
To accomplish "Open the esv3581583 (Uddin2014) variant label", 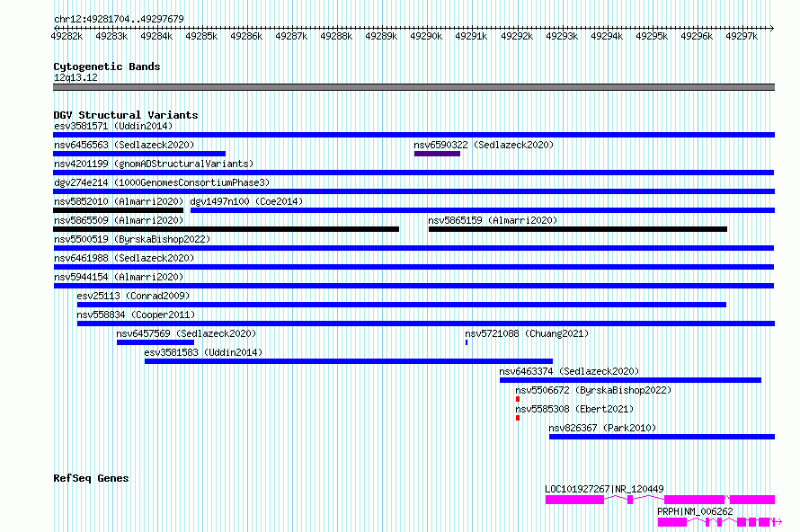I will click(x=203, y=352).
